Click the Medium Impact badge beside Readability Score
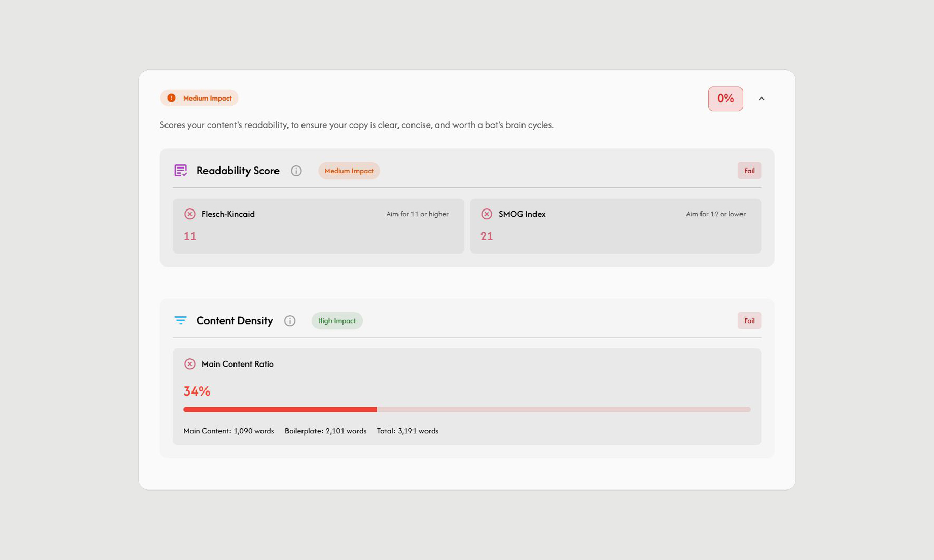The image size is (934, 560). (349, 171)
